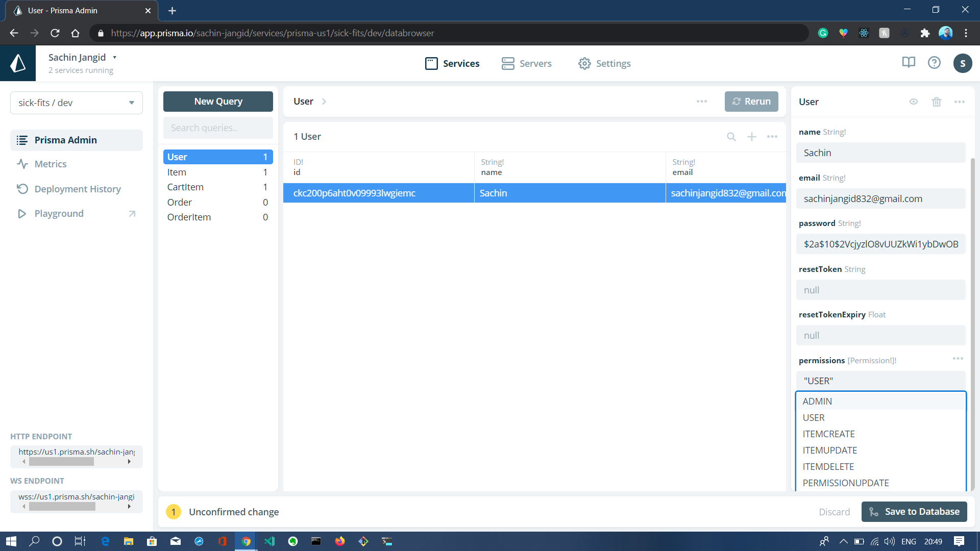Switch to the Servers tab
The width and height of the screenshot is (980, 551).
[526, 63]
